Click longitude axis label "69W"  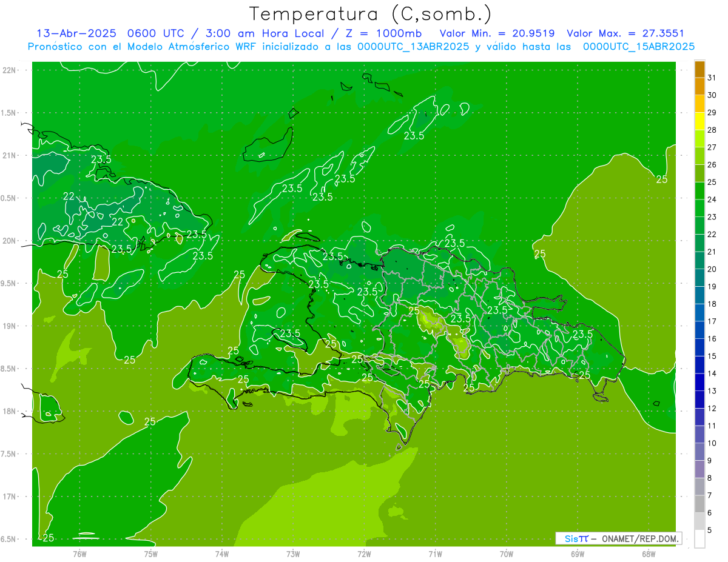[x=578, y=554]
